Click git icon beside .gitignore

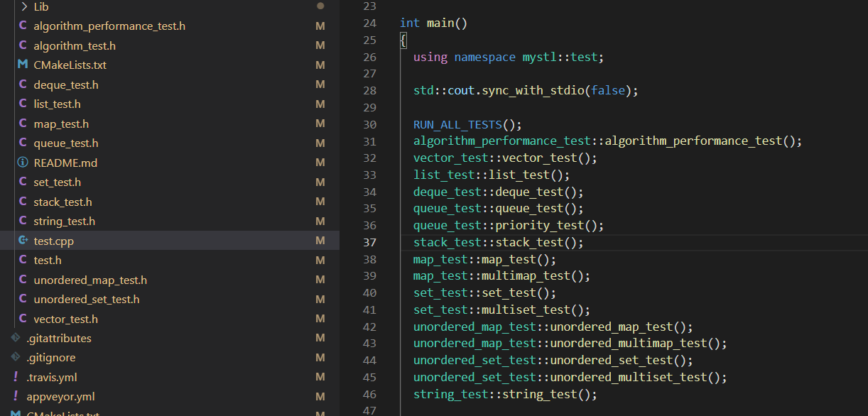pyautogui.click(x=16, y=358)
